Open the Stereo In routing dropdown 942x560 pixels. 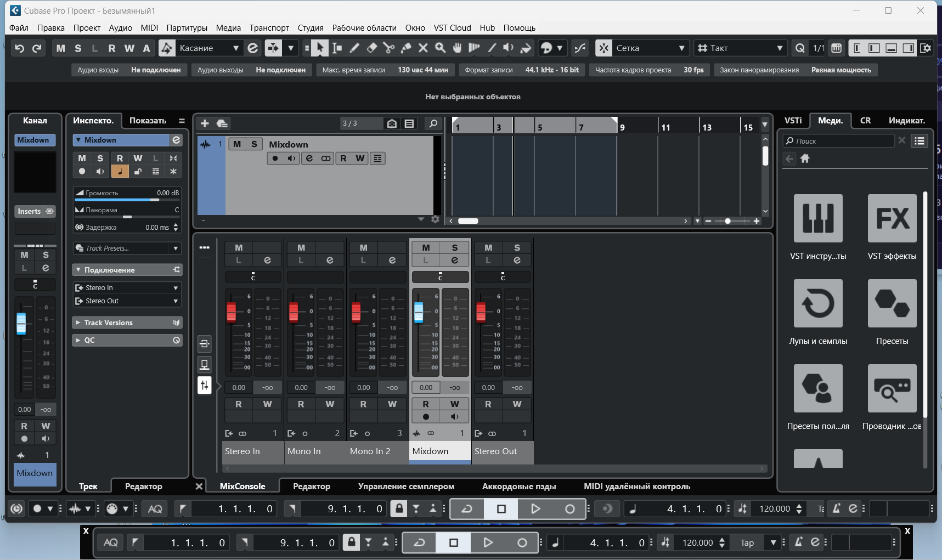click(127, 287)
